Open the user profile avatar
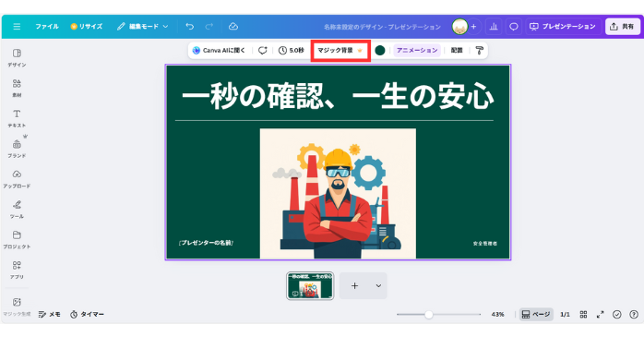The width and height of the screenshot is (644, 337). point(460,26)
